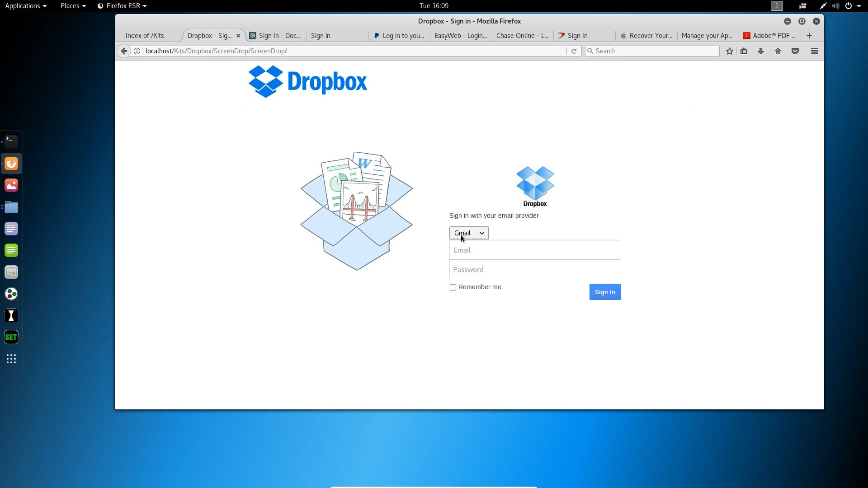Open the Places menu
Viewport: 868px width, 488px height.
pos(73,6)
